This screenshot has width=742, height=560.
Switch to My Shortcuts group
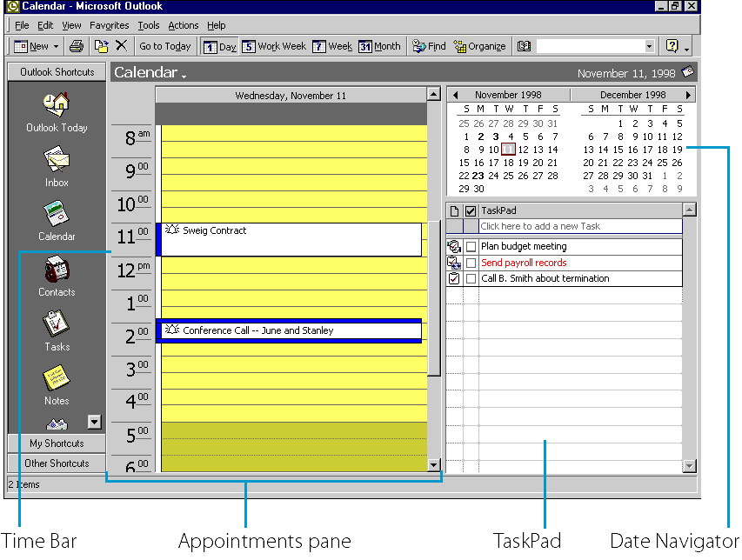coord(57,443)
